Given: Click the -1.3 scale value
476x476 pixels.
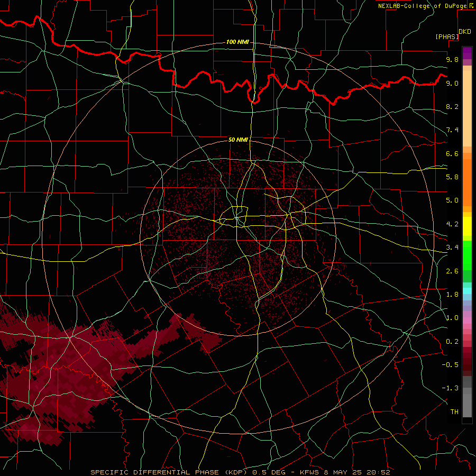Looking at the screenshot, I should pos(450,388).
